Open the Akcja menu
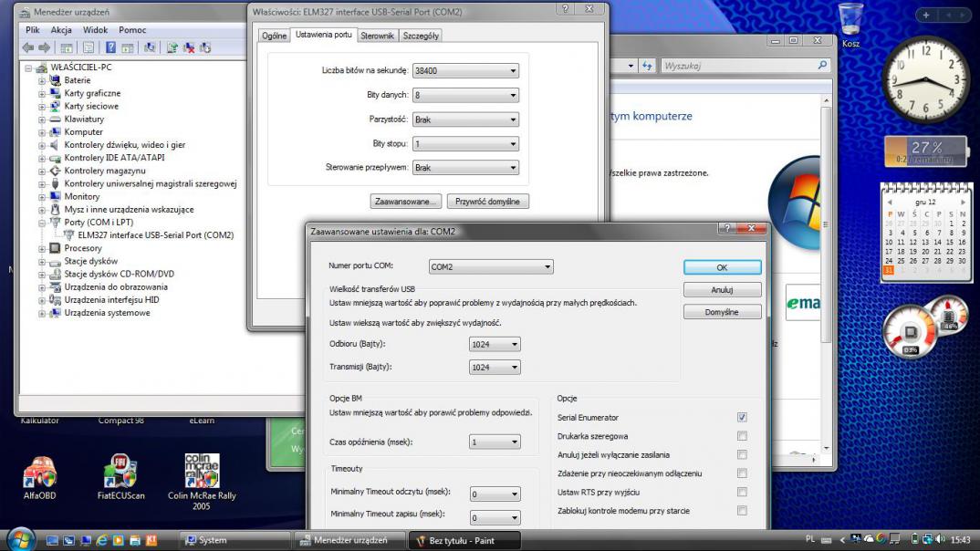 click(61, 30)
